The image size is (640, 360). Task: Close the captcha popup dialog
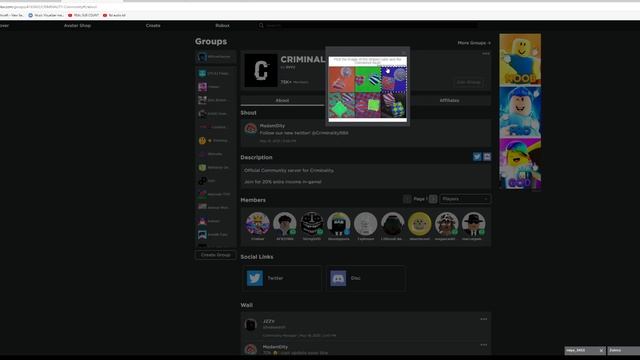point(404,53)
